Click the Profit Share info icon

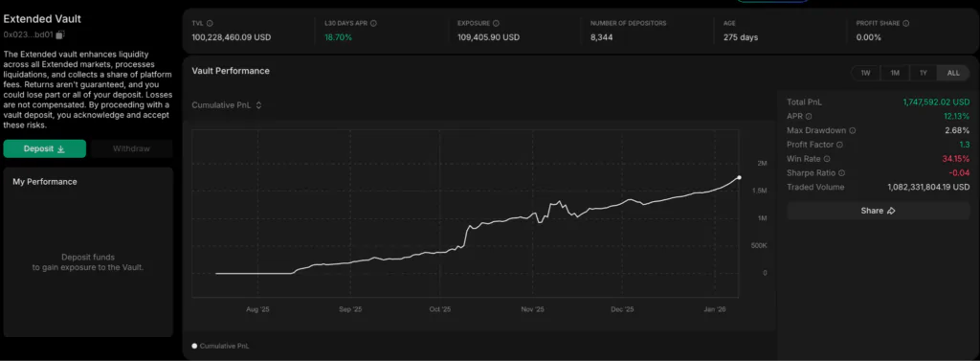(905, 23)
